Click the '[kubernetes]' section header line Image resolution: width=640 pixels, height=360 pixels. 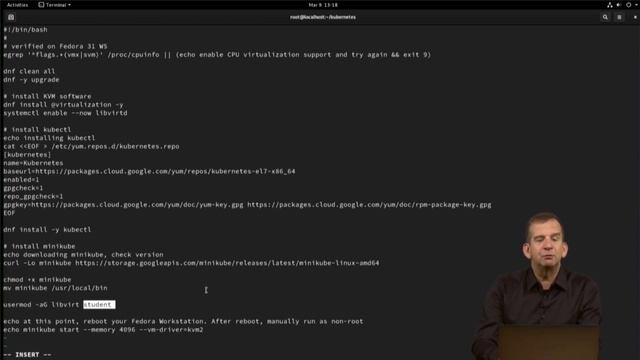27,155
